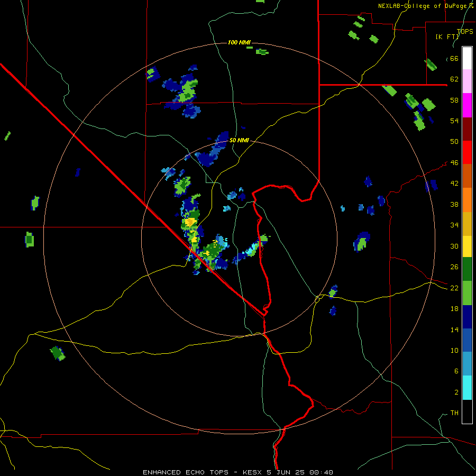Screen dimensions: 476x476
Task: Click the "54" legend value
Action: (454, 121)
